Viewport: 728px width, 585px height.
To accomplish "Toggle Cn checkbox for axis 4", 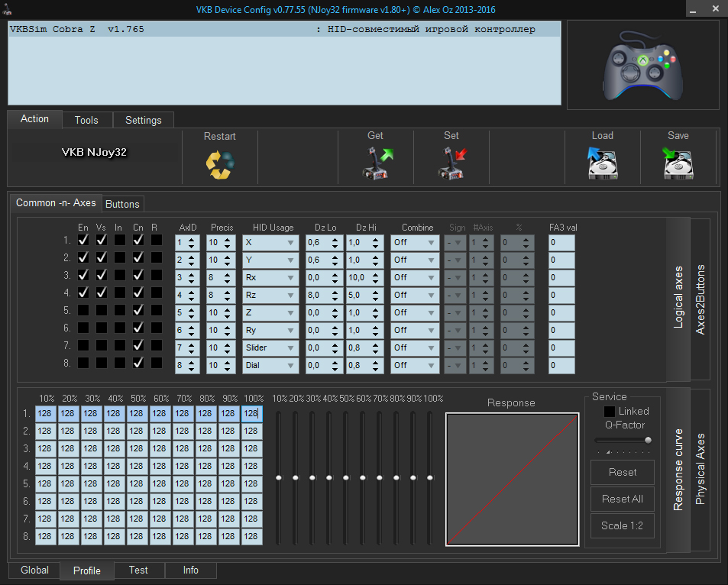I will [138, 292].
